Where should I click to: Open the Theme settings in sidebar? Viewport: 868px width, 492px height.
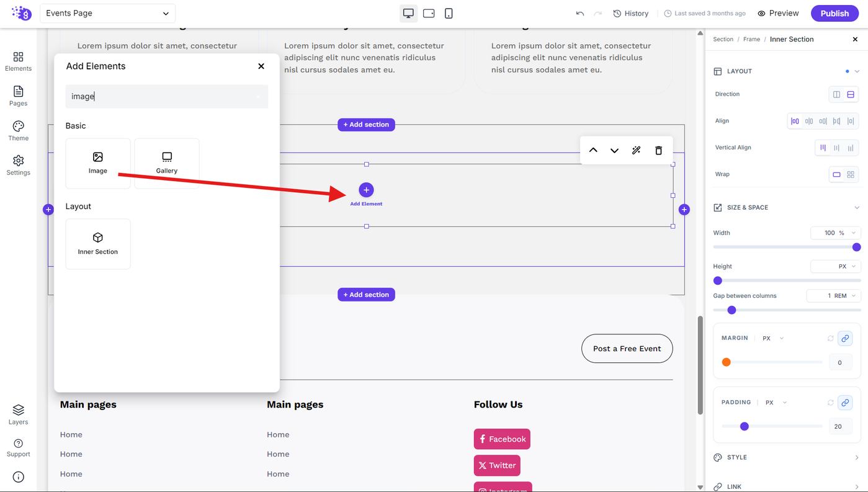pos(18,131)
